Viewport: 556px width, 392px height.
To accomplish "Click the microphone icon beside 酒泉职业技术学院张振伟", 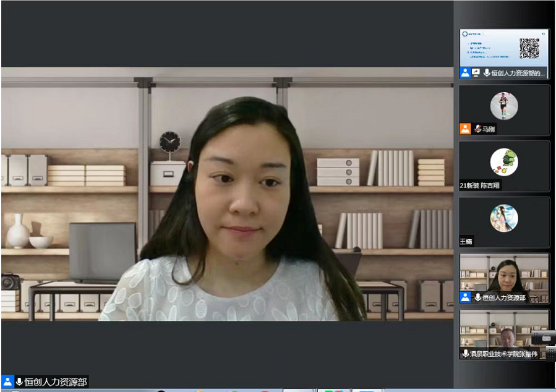I will coord(466,354).
